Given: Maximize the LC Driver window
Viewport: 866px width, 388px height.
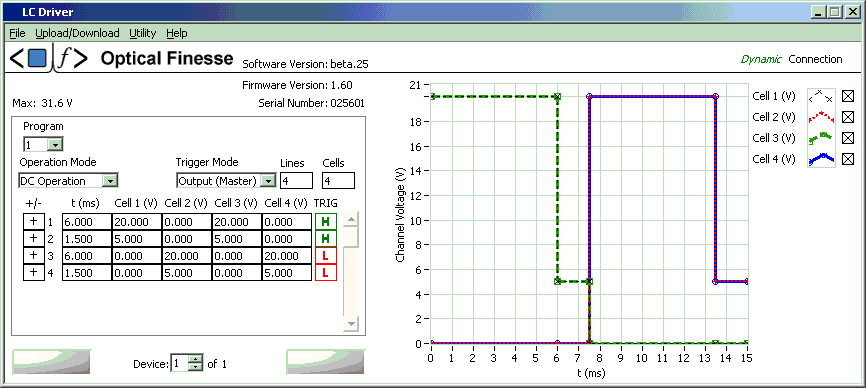Looking at the screenshot, I should tap(835, 11).
